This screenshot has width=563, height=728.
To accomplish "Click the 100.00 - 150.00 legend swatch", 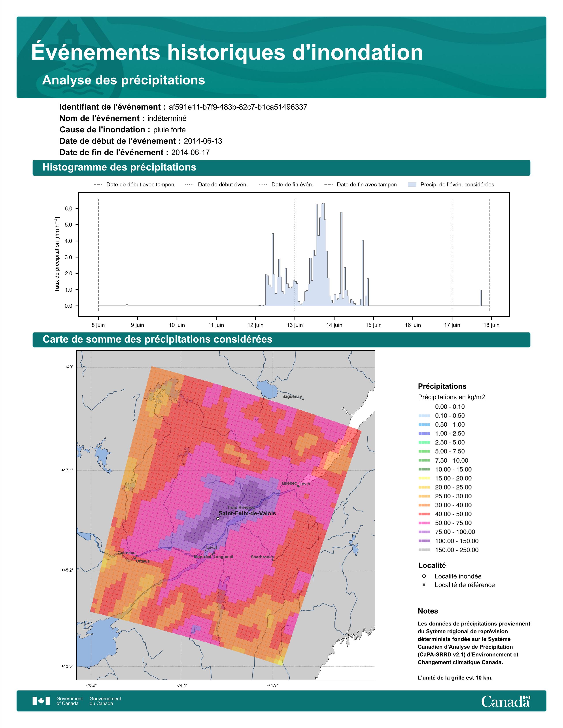I will click(424, 541).
